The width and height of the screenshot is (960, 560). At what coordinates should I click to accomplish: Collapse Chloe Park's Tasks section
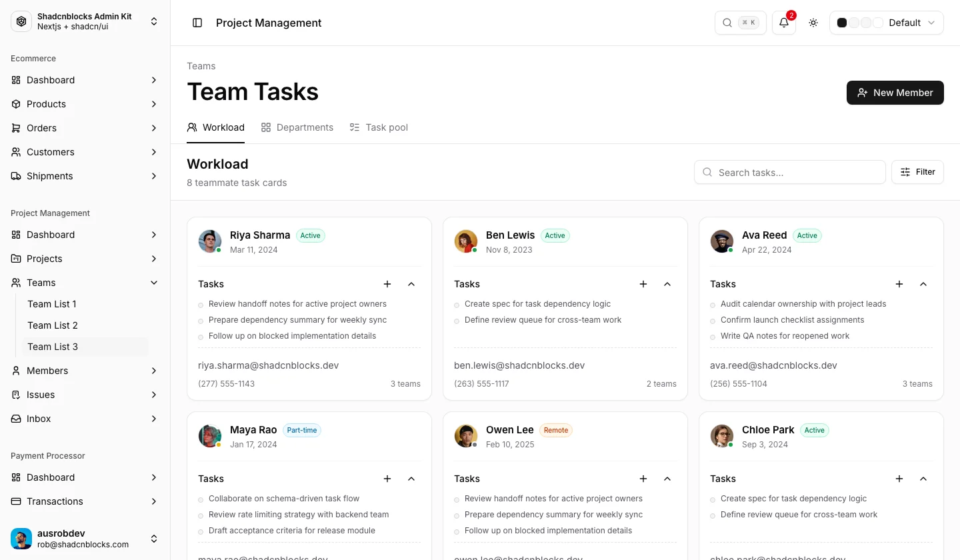tap(923, 479)
